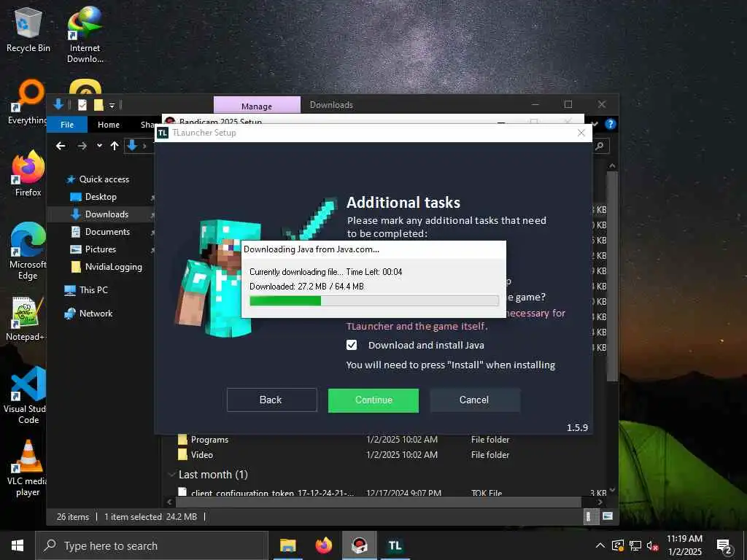
Task: Open VLC media player desktop shortcut
Action: pyautogui.click(x=28, y=468)
